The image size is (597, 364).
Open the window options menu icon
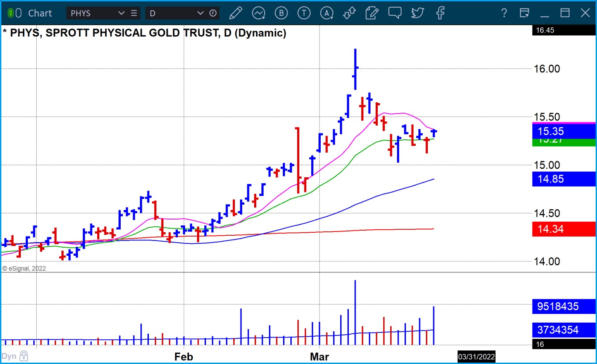point(525,13)
